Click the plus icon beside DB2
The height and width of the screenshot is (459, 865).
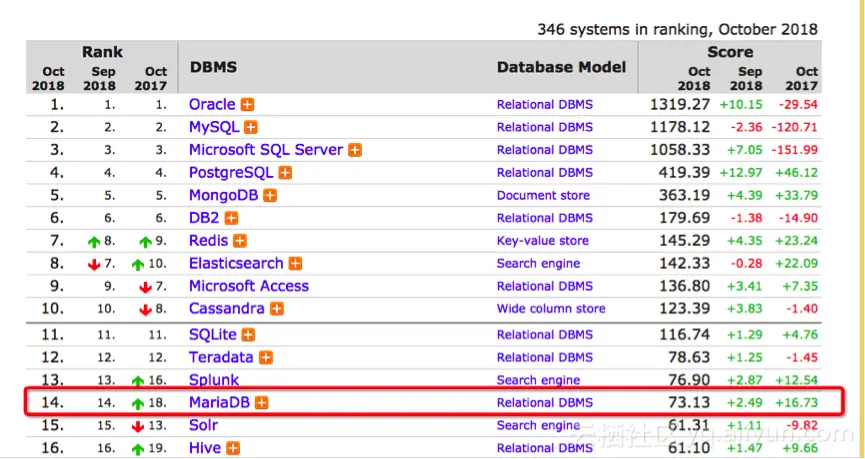pos(231,218)
